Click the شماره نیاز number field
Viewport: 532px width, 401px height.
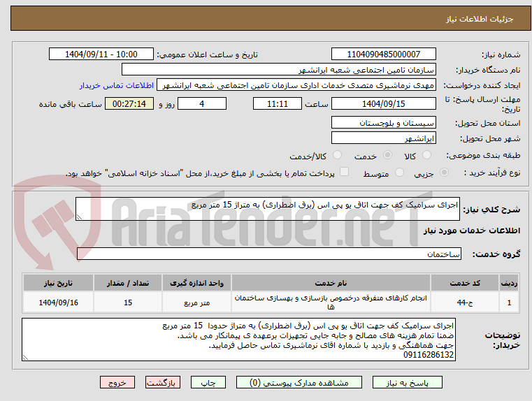point(383,54)
